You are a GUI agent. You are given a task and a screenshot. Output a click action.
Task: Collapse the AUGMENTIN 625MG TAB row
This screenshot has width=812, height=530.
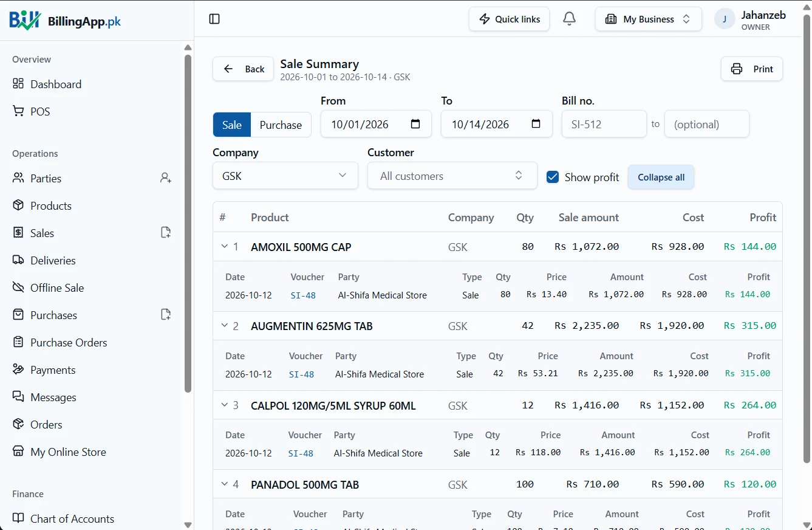pyautogui.click(x=225, y=325)
